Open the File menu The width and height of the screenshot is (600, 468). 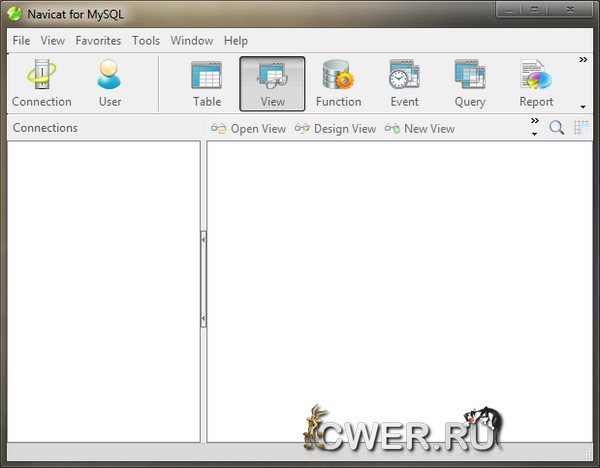coord(21,41)
